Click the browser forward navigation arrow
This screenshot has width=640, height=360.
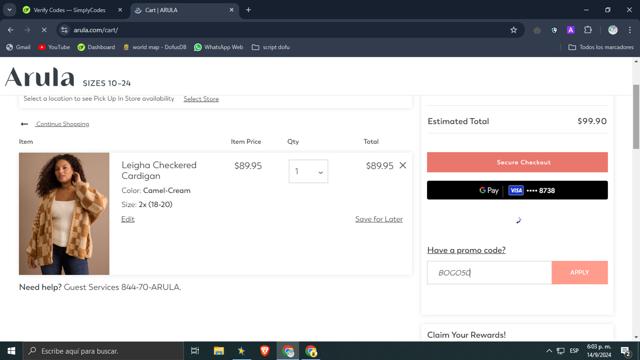(27, 30)
